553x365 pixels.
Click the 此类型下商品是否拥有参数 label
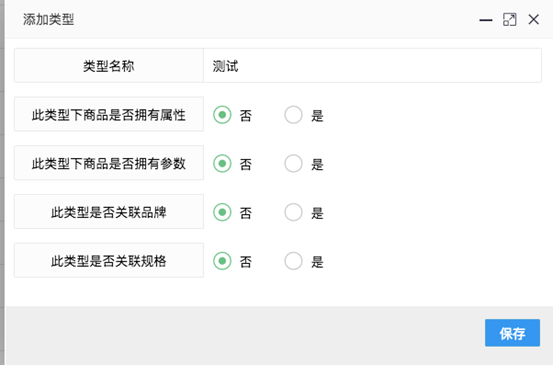point(109,163)
